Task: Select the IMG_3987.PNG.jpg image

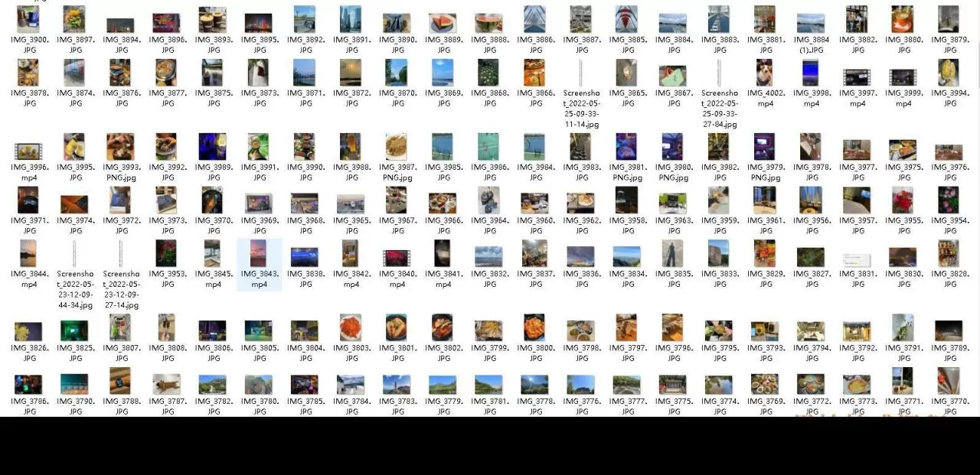Action: coord(397,147)
